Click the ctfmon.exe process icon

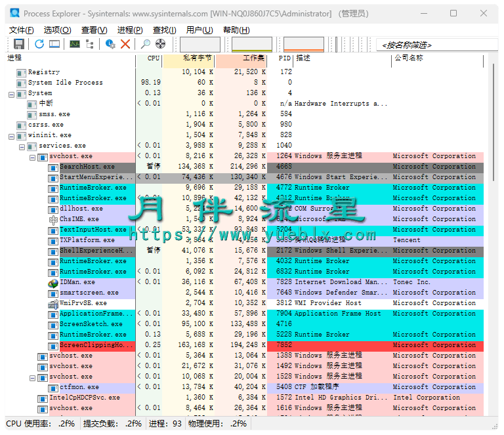tap(53, 388)
